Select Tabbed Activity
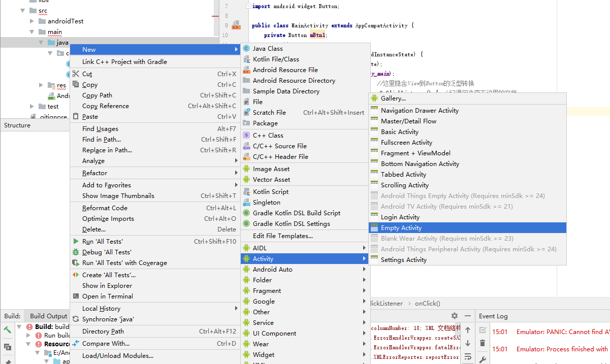This screenshot has height=364, width=610. [467, 175]
